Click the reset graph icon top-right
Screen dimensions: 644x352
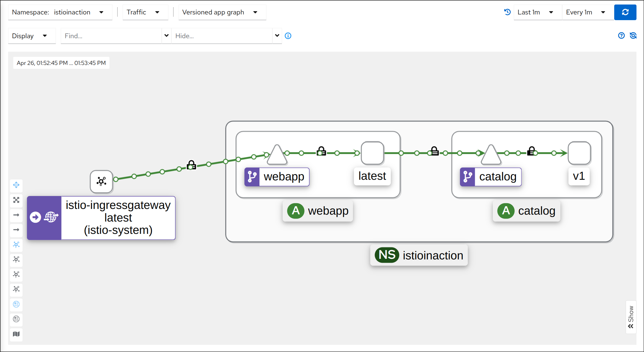[x=633, y=35]
